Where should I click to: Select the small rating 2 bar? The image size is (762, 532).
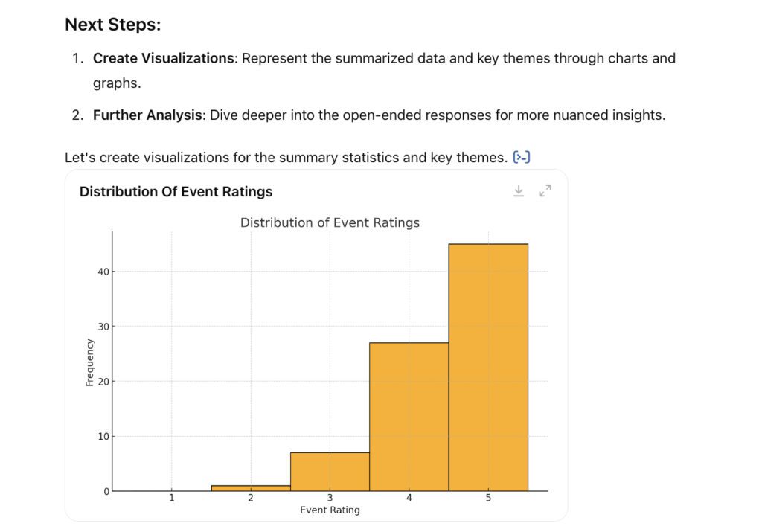(x=251, y=488)
